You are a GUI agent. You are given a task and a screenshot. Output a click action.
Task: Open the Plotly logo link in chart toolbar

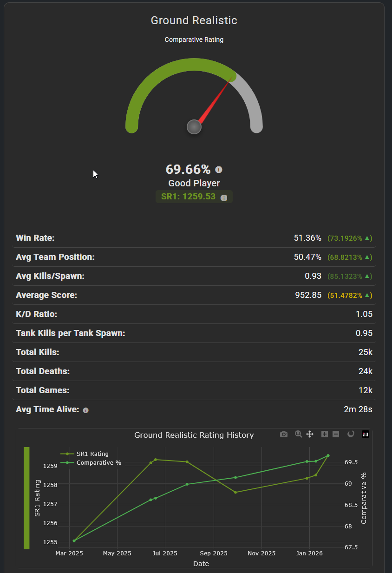click(x=366, y=434)
